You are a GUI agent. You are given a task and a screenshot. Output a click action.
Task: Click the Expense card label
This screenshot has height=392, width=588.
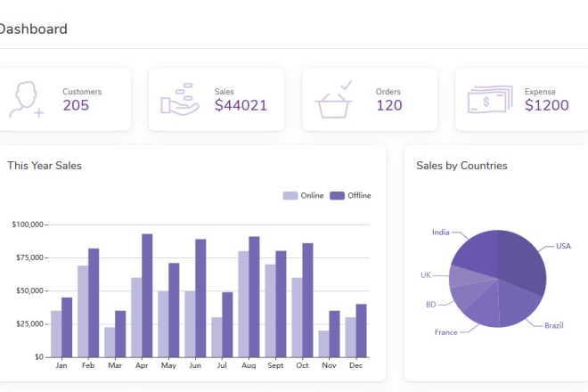click(x=540, y=92)
